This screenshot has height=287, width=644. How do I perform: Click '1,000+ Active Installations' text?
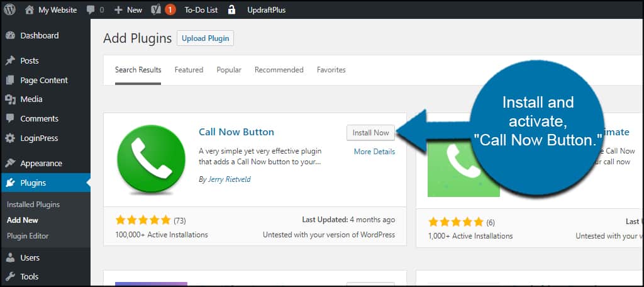(470, 236)
